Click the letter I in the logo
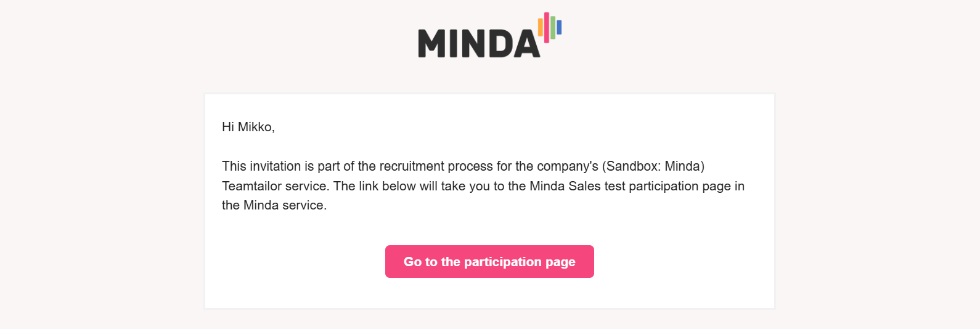The image size is (980, 329). [x=453, y=44]
